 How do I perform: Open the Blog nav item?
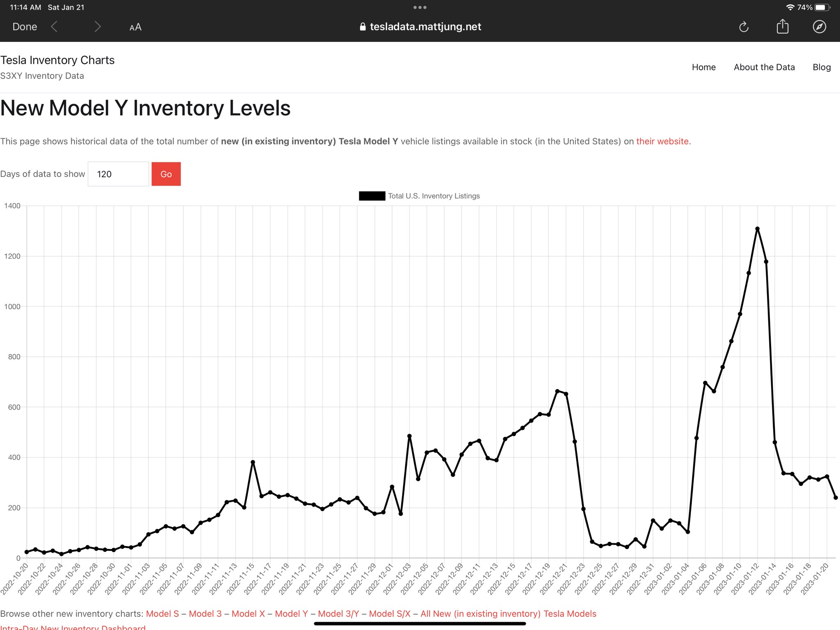tap(822, 67)
